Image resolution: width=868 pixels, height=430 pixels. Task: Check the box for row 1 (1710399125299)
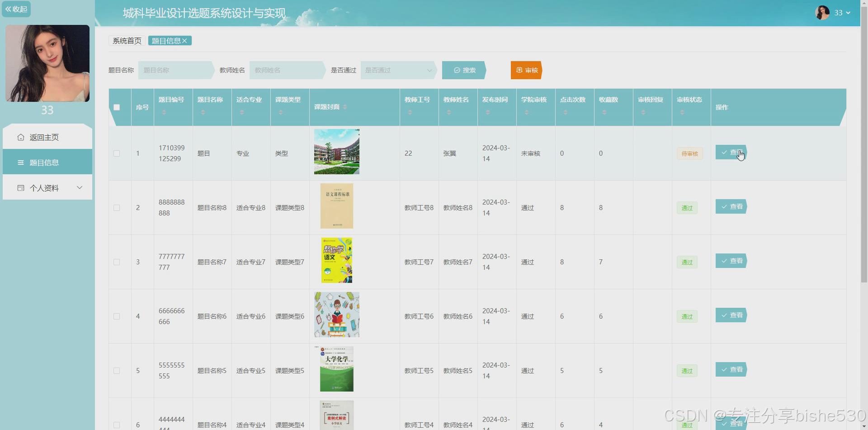(x=117, y=154)
